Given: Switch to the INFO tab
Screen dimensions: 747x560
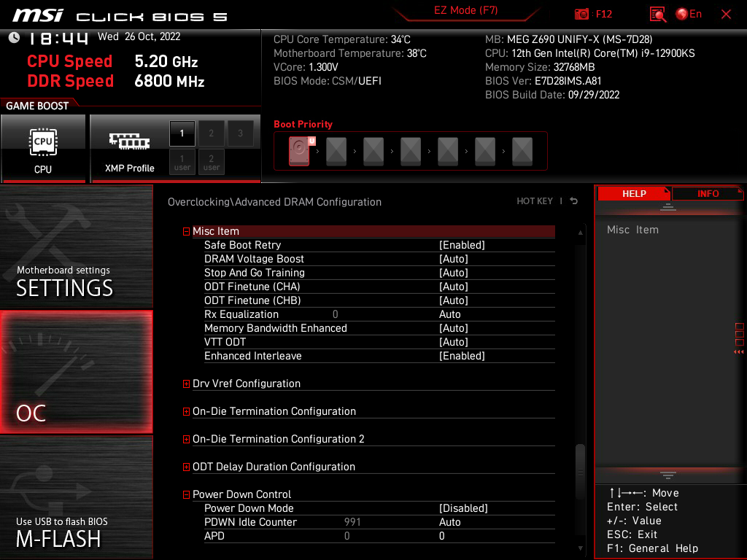Looking at the screenshot, I should click(708, 194).
